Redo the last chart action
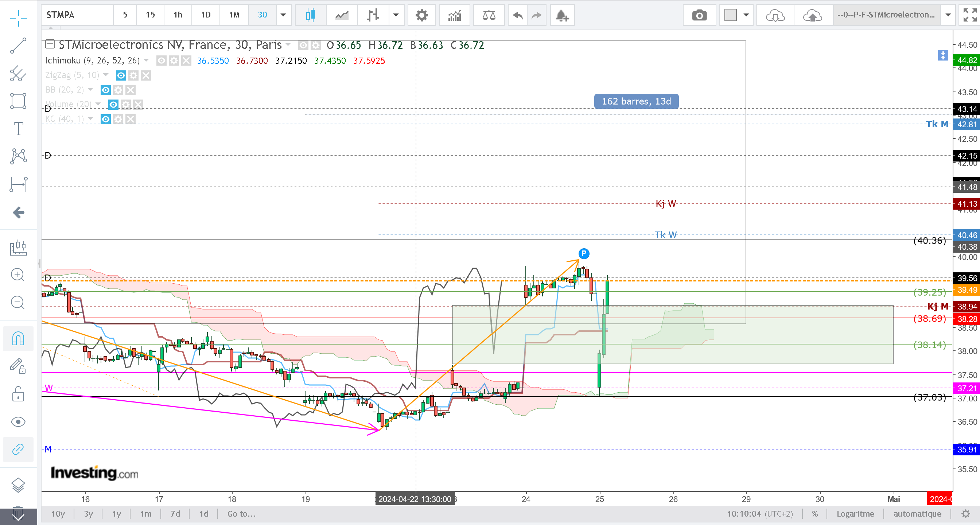Image resolution: width=980 pixels, height=525 pixels. tap(536, 15)
